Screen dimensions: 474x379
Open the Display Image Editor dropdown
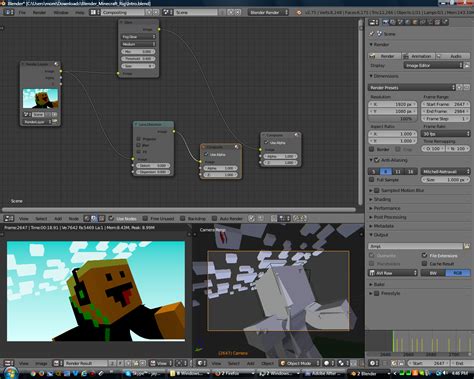(x=434, y=65)
